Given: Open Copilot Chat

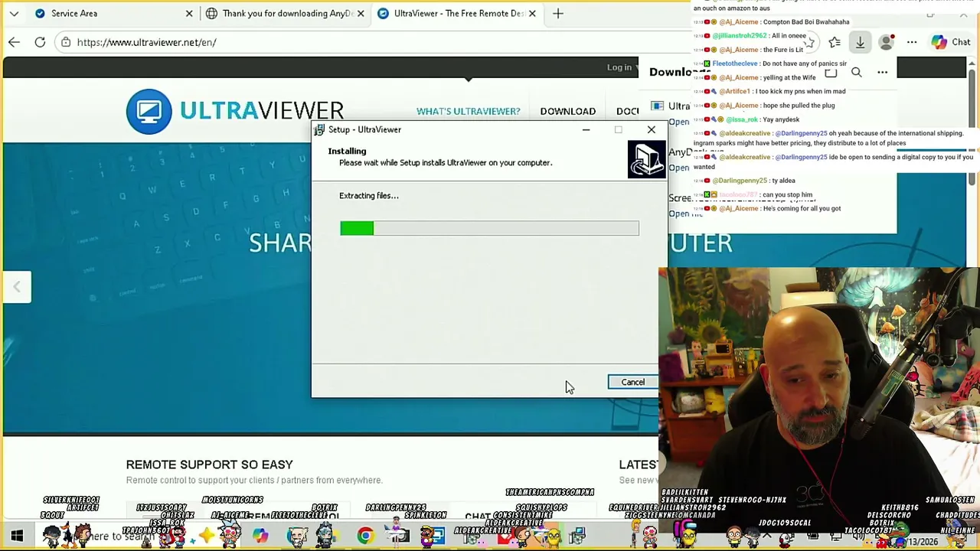Looking at the screenshot, I should point(951,42).
